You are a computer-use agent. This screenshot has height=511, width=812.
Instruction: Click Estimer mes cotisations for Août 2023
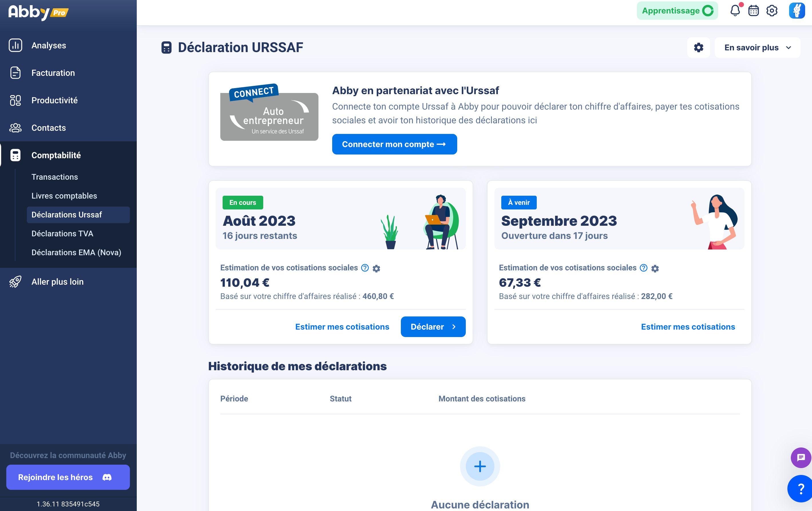pos(342,327)
